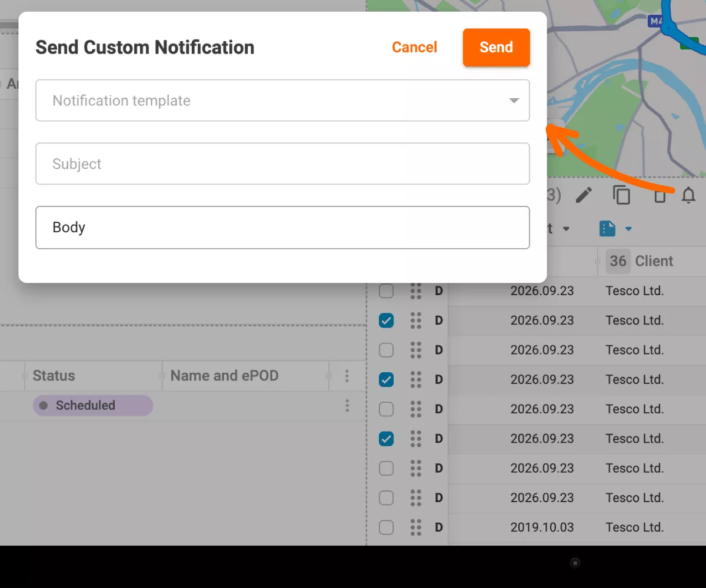This screenshot has width=706, height=588.
Task: Click the bell notification icon
Action: [688, 195]
